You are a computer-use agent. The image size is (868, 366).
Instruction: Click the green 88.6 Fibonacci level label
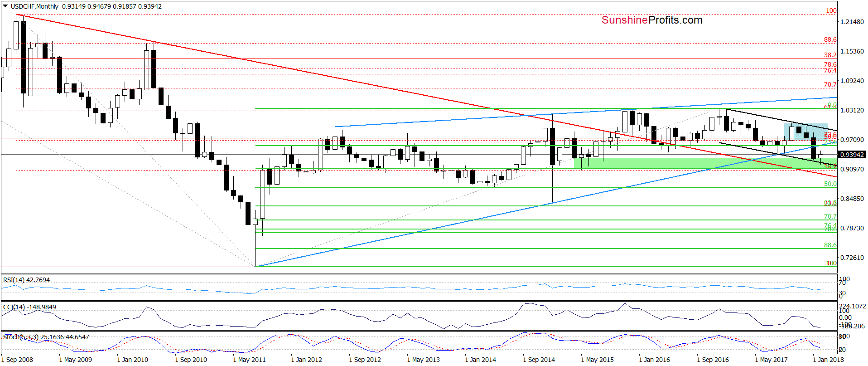click(830, 245)
